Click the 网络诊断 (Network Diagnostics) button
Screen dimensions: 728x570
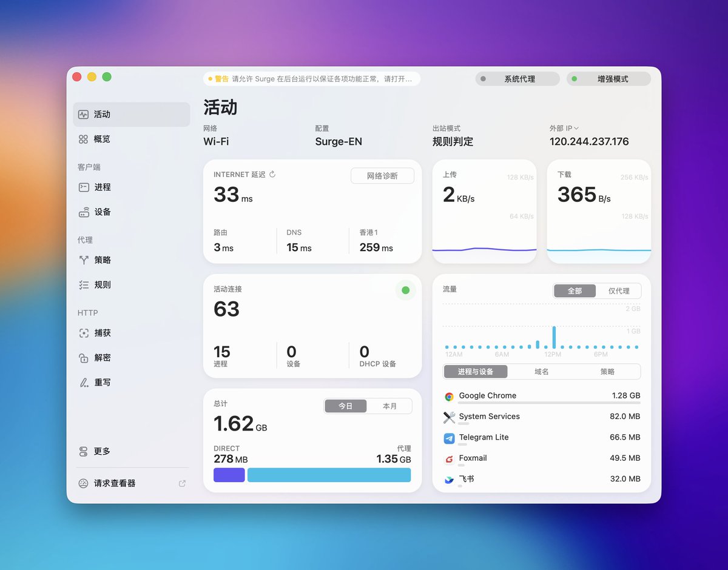tap(382, 175)
